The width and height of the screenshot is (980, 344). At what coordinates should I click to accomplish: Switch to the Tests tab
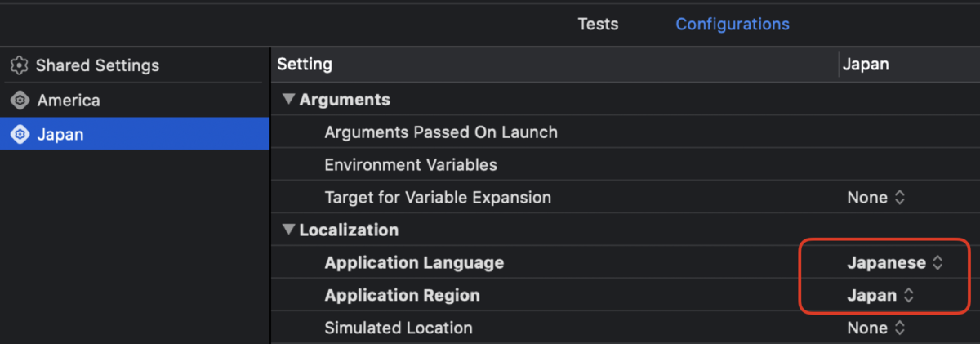pos(598,24)
